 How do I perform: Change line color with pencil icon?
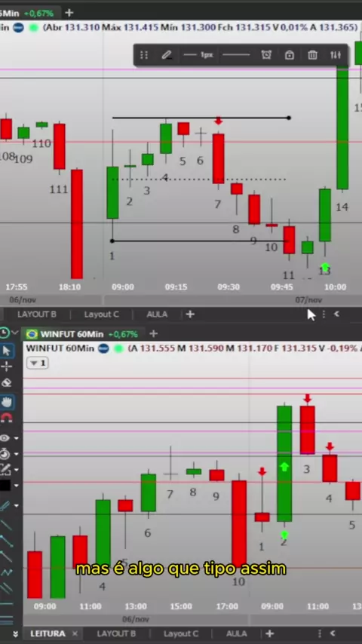tap(167, 54)
